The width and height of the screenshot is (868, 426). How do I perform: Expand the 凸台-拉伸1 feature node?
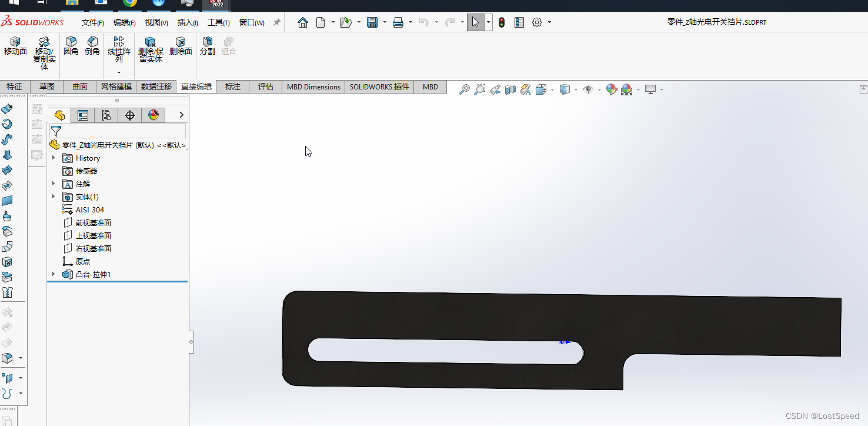click(54, 274)
